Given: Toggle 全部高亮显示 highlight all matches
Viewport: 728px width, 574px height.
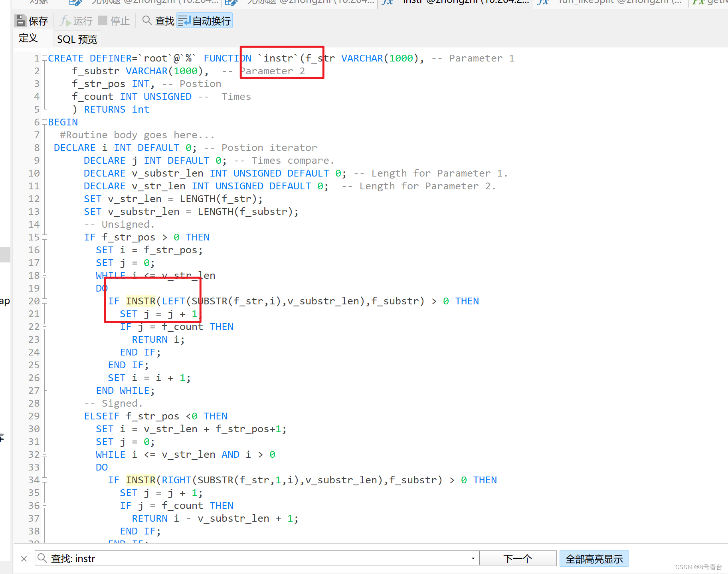Looking at the screenshot, I should (594, 558).
